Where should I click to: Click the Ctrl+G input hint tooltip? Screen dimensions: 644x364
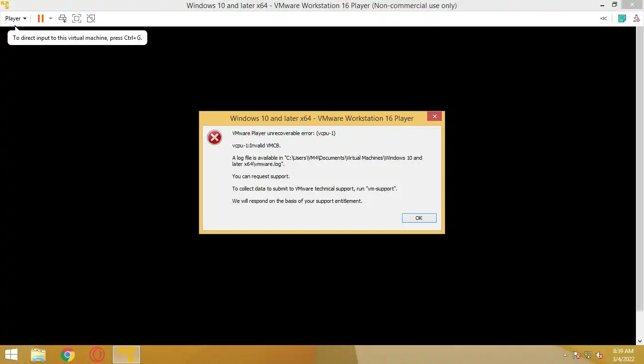[77, 38]
